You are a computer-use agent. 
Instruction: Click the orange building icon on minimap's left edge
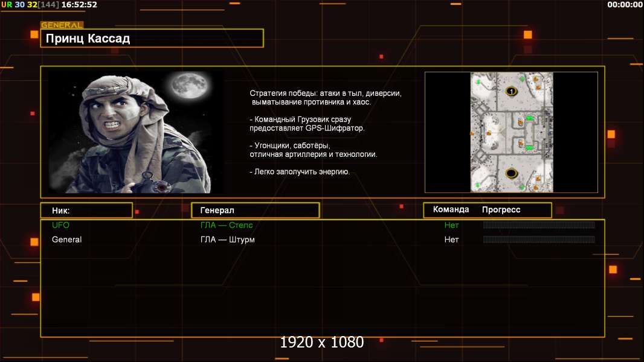tap(472, 133)
